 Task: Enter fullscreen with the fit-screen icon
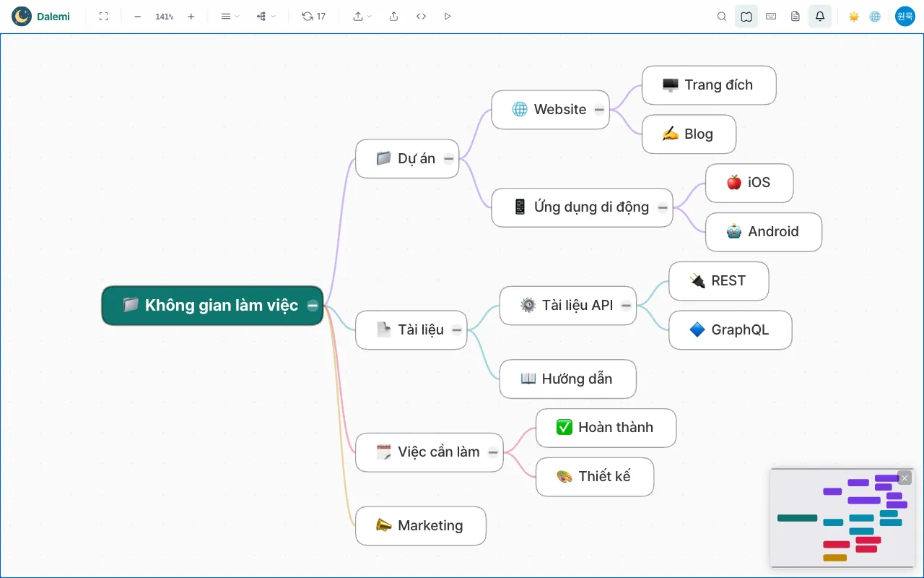point(103,16)
